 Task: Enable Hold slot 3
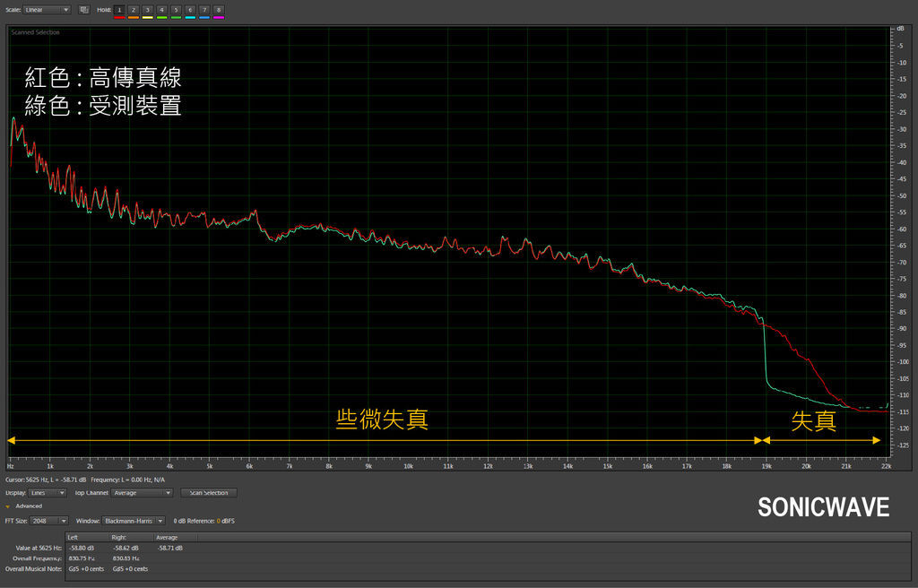[148, 9]
